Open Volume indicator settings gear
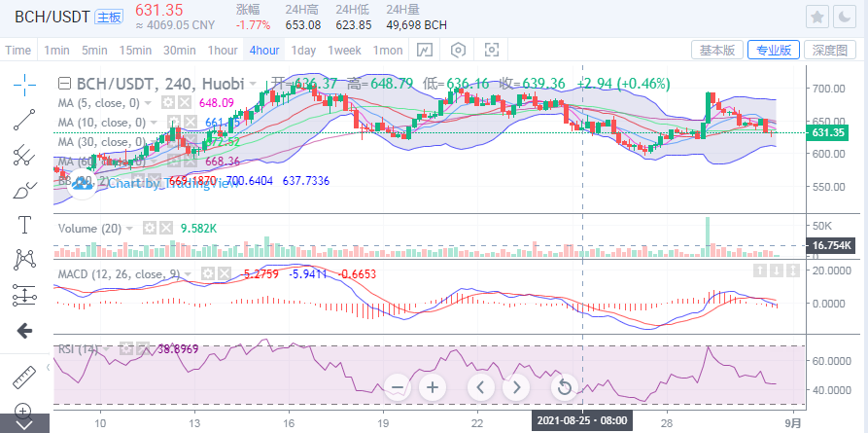 [149, 228]
